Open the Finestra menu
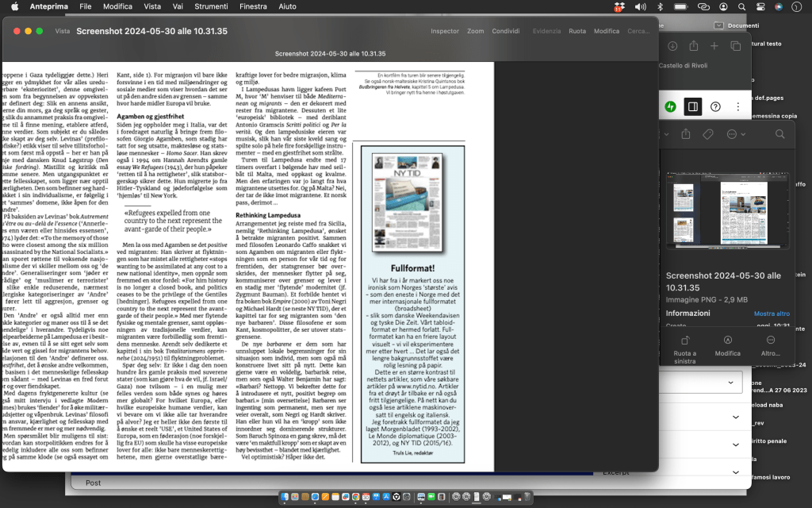812x508 pixels. pyautogui.click(x=253, y=6)
